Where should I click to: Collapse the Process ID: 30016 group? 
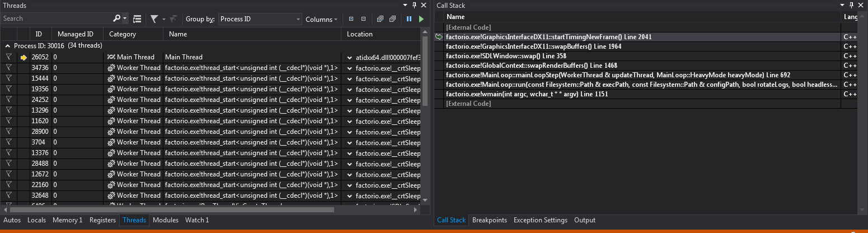(8, 46)
